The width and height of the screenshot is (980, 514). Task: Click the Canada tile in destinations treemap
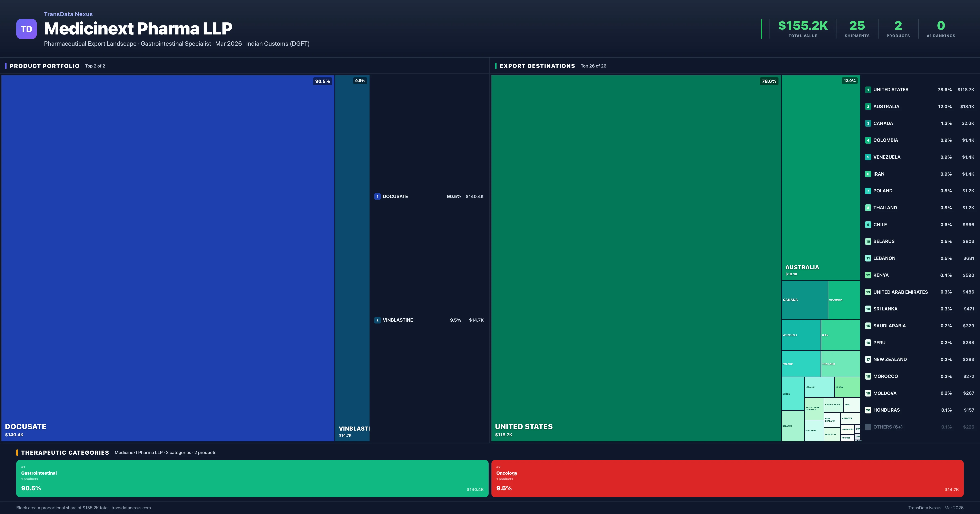[x=804, y=300]
